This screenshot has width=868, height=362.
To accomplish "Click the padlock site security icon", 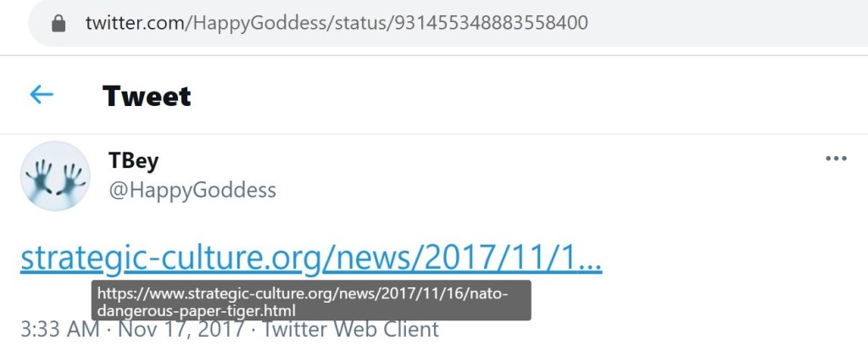I will tap(58, 23).
